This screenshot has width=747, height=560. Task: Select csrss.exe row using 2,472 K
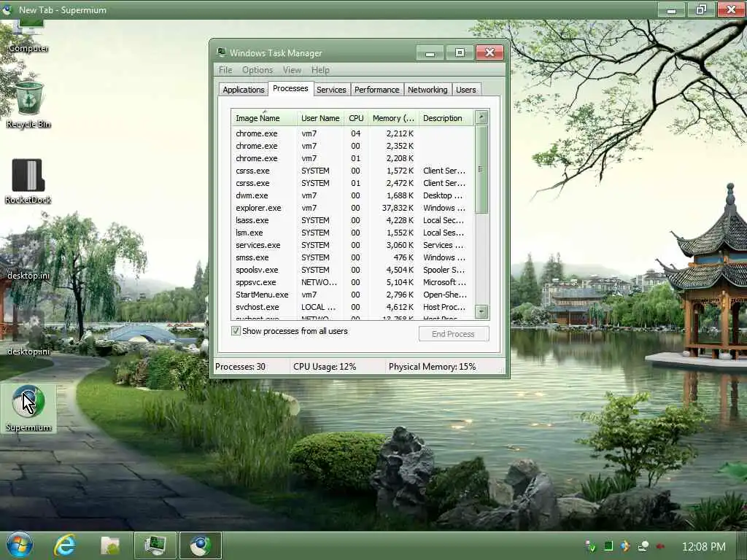click(352, 183)
